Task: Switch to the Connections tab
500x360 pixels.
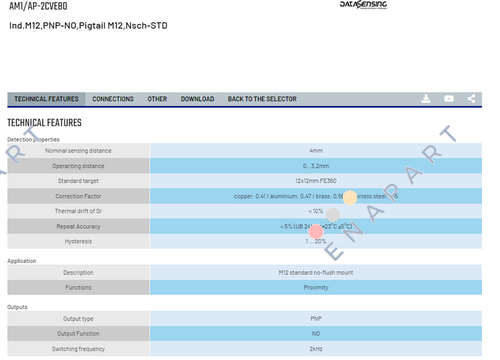Action: 113,99
